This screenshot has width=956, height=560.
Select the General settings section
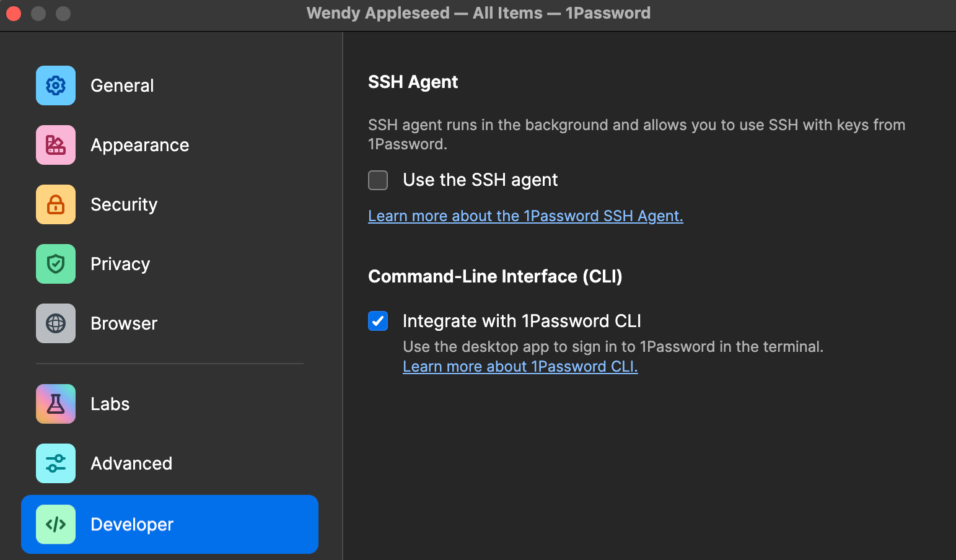tap(122, 85)
